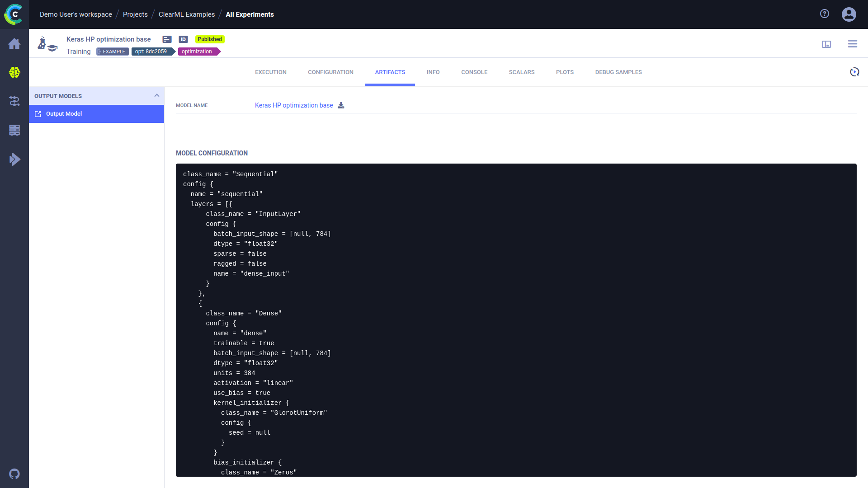Select the Projects icon in the sidebar
Screen dimensions: 868x488
(x=14, y=72)
